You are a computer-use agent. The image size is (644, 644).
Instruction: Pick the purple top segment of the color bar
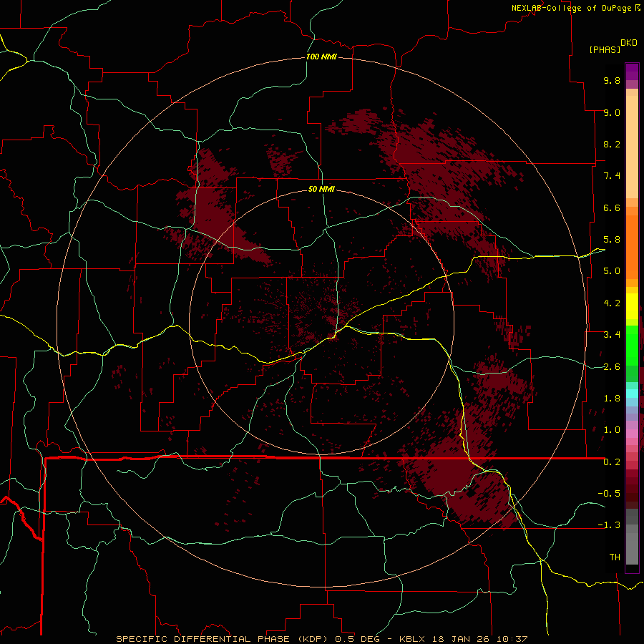point(632,71)
